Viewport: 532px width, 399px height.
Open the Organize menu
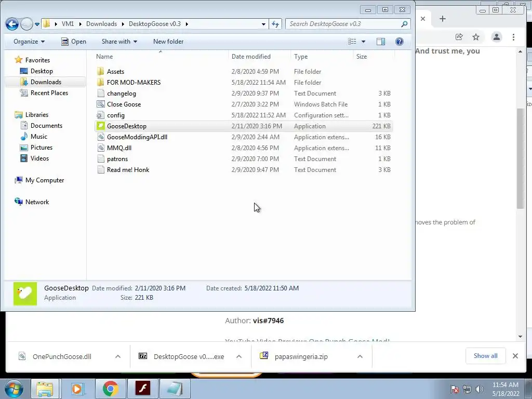pos(29,42)
